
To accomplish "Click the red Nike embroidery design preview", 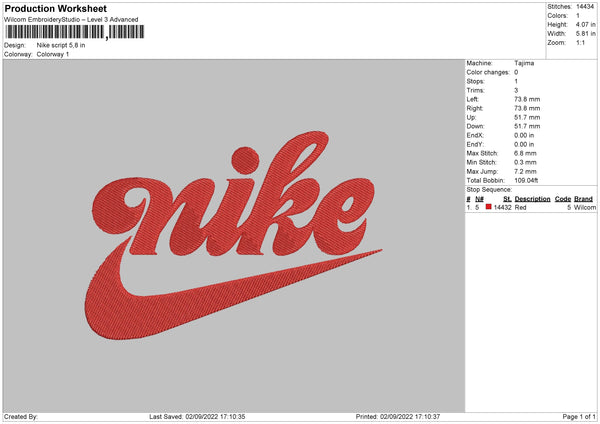I will pos(233,235).
